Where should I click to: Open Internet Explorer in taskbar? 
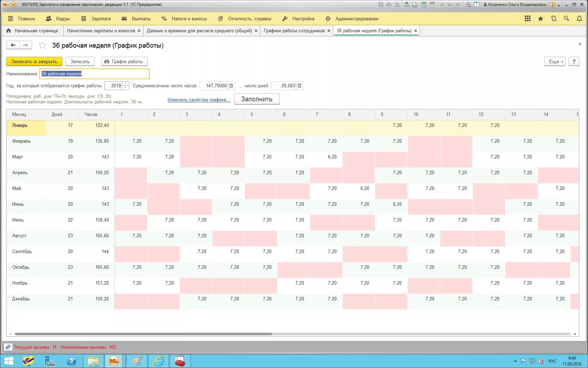159,361
